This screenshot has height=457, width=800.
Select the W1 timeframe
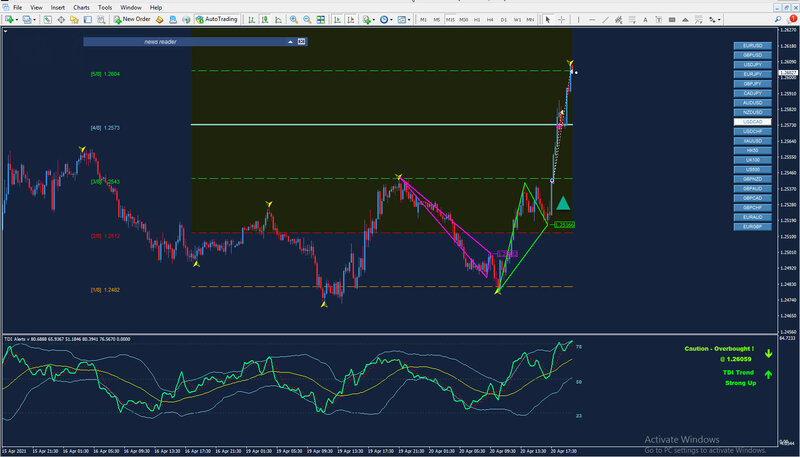pos(517,19)
